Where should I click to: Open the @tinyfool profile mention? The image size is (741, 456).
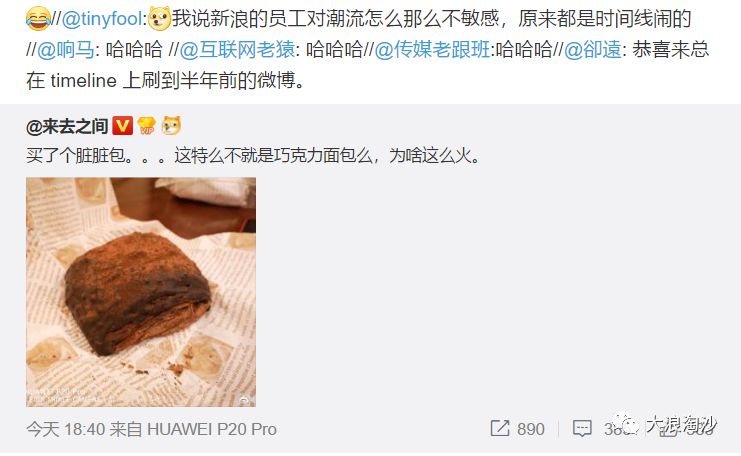tap(102, 19)
